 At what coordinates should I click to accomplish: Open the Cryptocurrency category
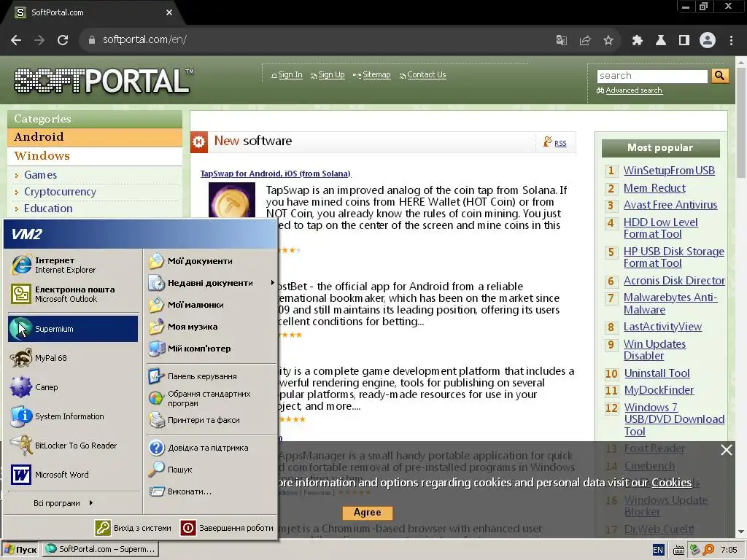pyautogui.click(x=60, y=192)
